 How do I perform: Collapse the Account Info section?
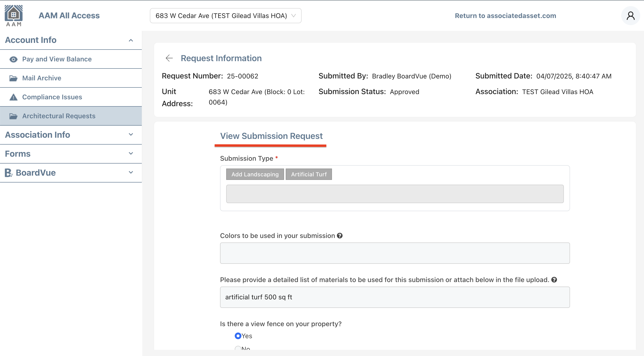131,40
